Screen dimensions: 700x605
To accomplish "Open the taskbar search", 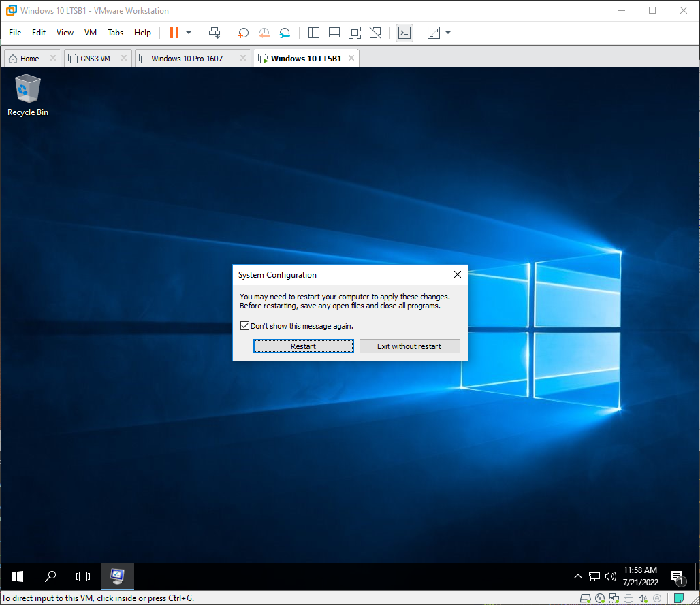I will (x=50, y=576).
